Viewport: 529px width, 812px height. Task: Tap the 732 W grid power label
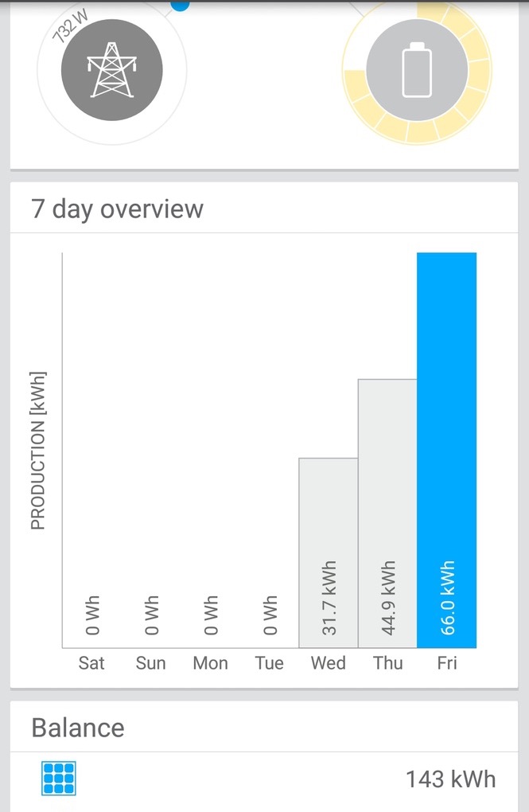tap(70, 26)
